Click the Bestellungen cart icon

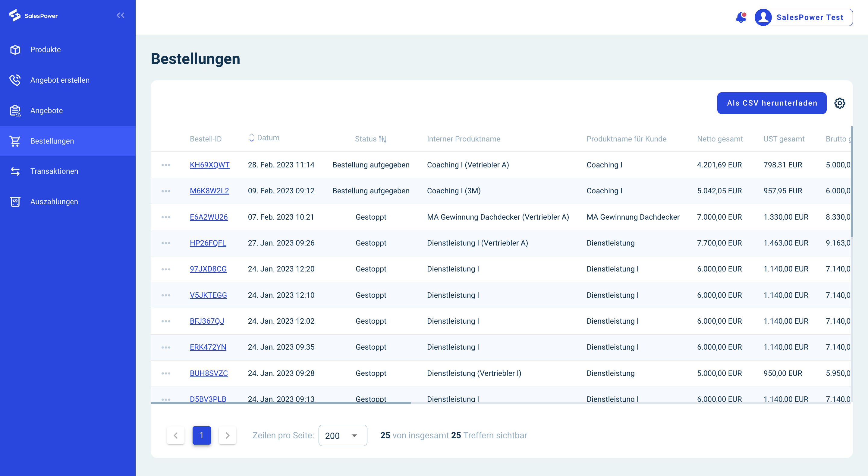(x=15, y=141)
